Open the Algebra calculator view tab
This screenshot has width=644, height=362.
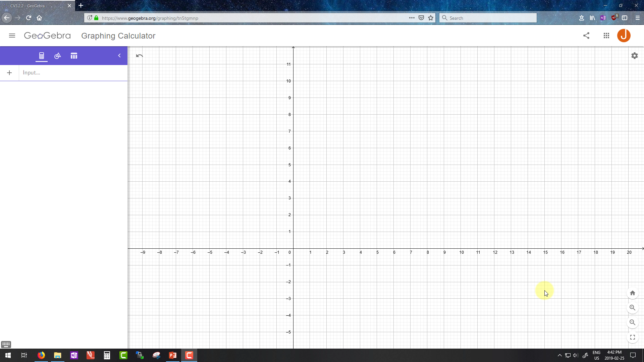tap(42, 56)
